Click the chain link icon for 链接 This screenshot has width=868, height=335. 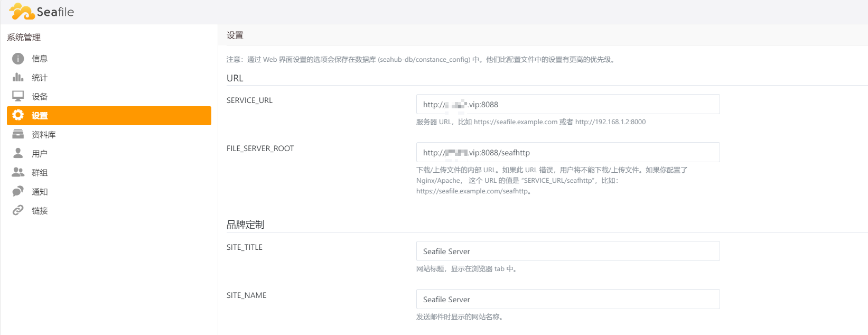click(x=18, y=210)
